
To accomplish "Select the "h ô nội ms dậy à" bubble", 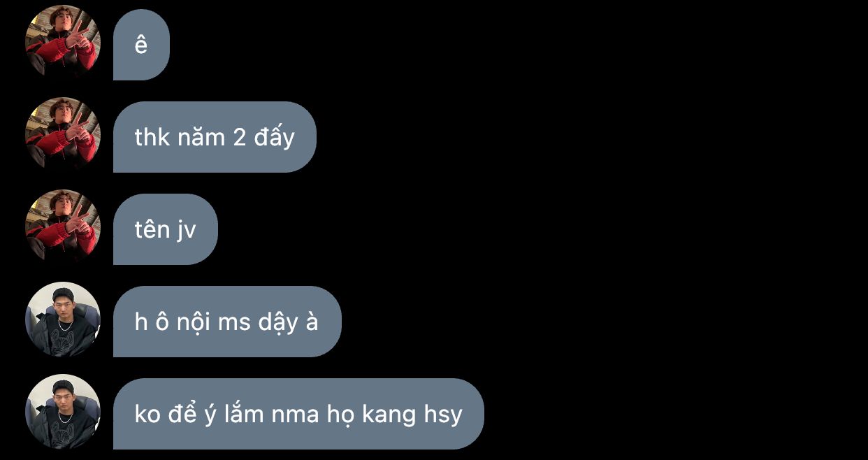I will [227, 322].
